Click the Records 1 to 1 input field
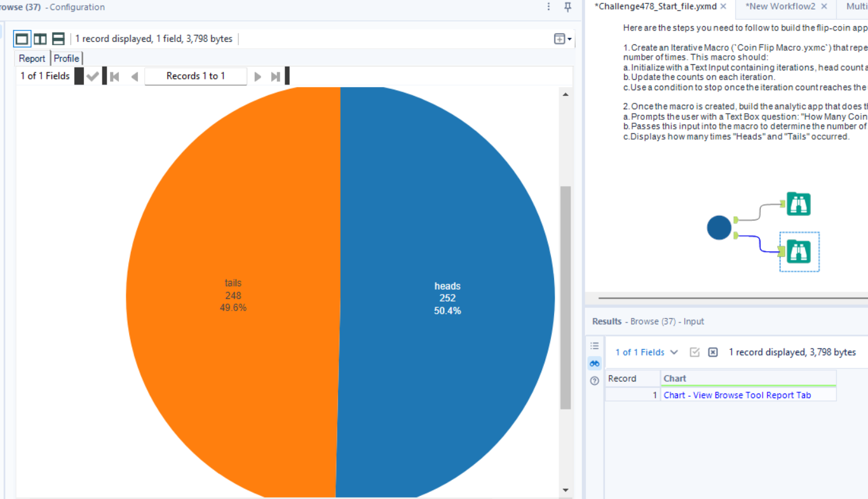This screenshot has width=868, height=499. coord(195,76)
